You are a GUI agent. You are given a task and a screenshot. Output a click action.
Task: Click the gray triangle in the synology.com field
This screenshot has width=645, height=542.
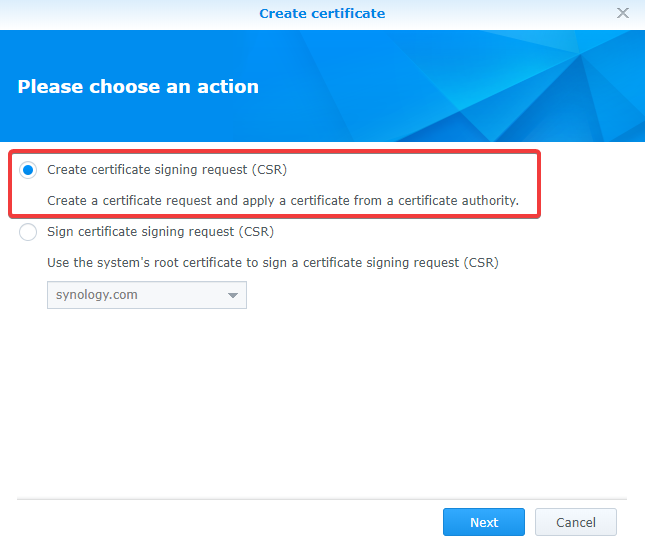pyautogui.click(x=233, y=295)
